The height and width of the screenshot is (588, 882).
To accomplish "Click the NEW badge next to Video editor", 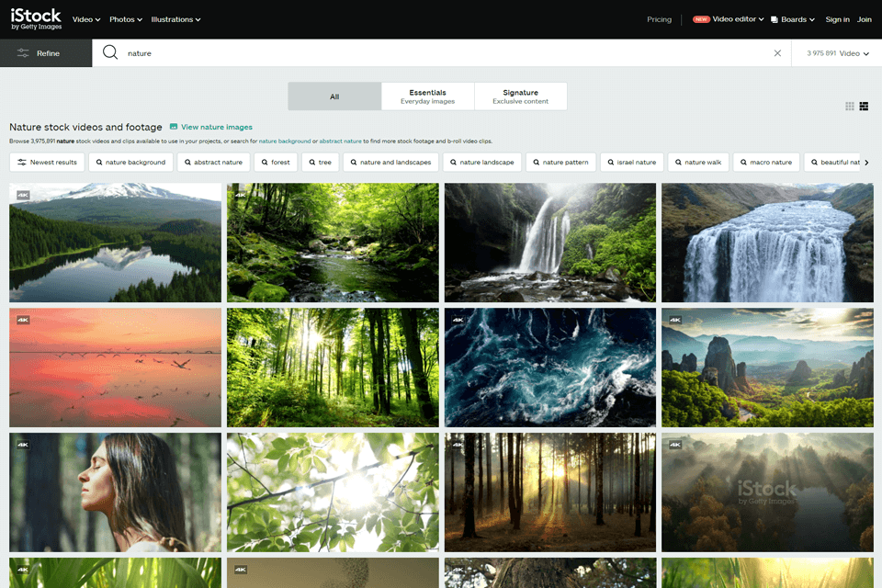I will tap(701, 19).
